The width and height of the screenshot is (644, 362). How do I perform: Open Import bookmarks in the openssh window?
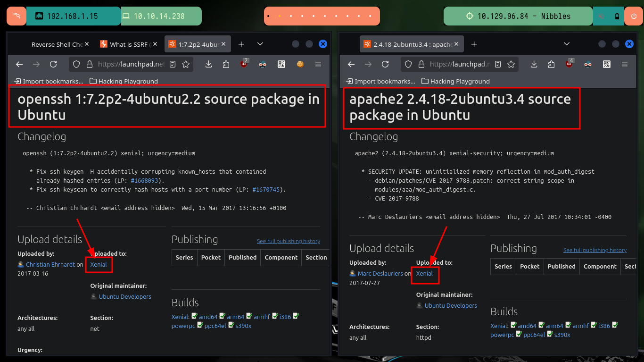coord(49,81)
